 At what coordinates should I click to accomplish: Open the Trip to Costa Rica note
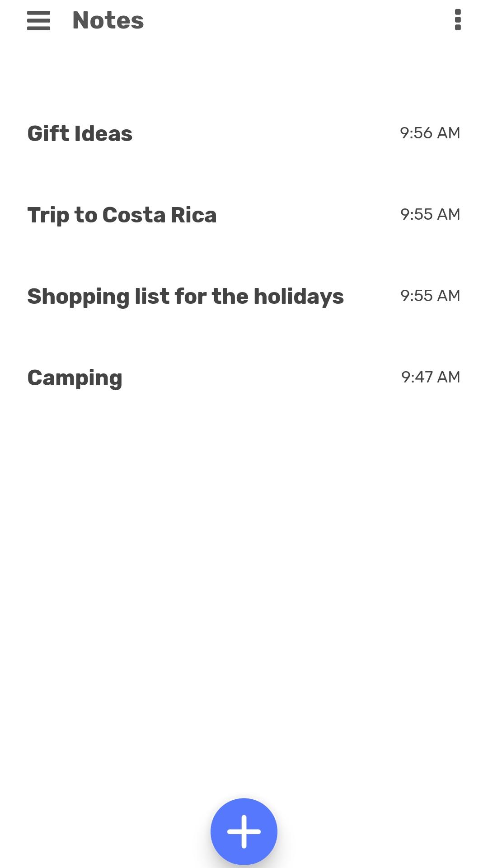244,215
